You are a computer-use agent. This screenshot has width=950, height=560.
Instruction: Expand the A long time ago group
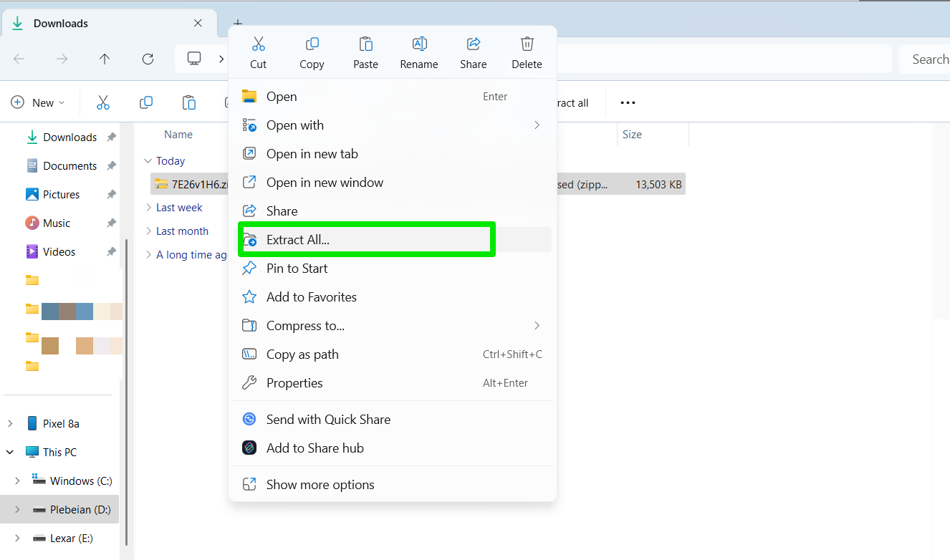tap(148, 255)
